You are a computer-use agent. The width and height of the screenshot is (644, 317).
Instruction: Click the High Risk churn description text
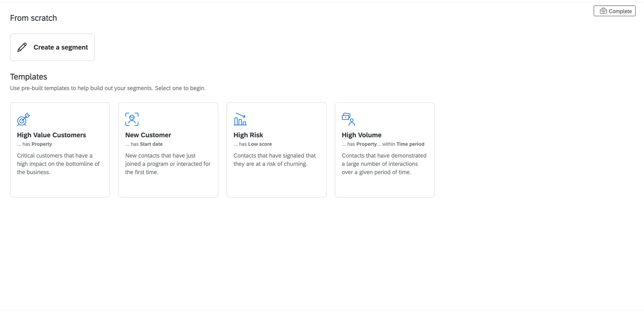coord(275,160)
